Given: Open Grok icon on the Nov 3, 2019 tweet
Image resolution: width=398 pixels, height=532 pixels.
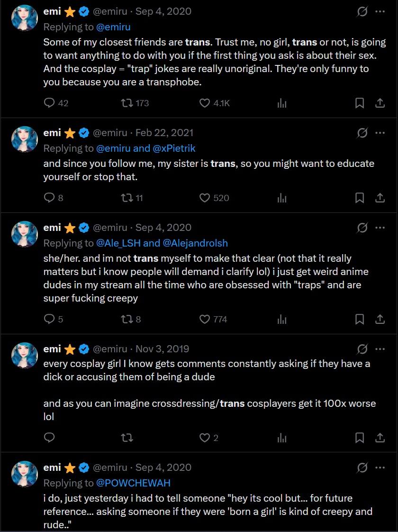Looking at the screenshot, I should (362, 349).
